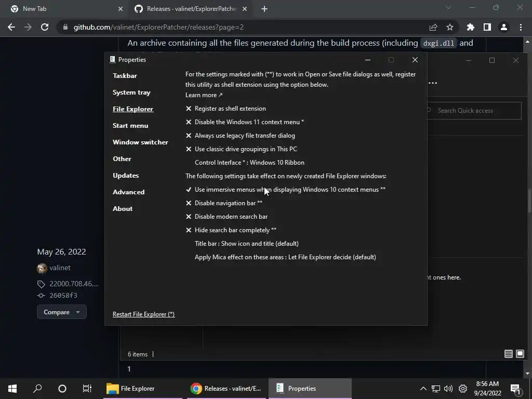
Task: Open tag 22000.708.46 link
Action: (x=74, y=284)
